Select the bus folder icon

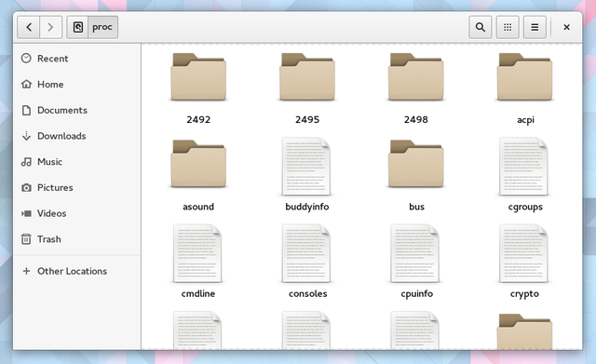[x=416, y=164]
